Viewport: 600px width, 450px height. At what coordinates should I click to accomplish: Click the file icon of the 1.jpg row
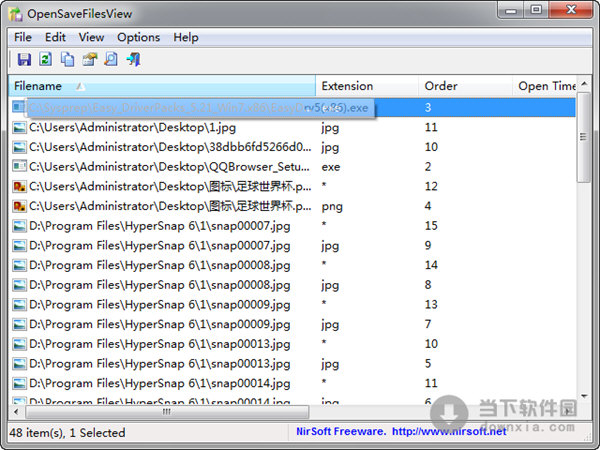(x=19, y=127)
